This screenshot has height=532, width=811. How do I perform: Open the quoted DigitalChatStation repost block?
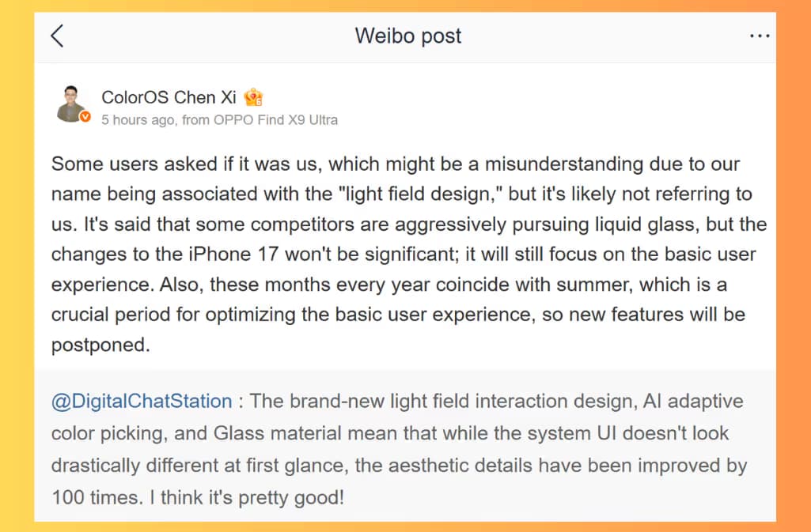405,446
